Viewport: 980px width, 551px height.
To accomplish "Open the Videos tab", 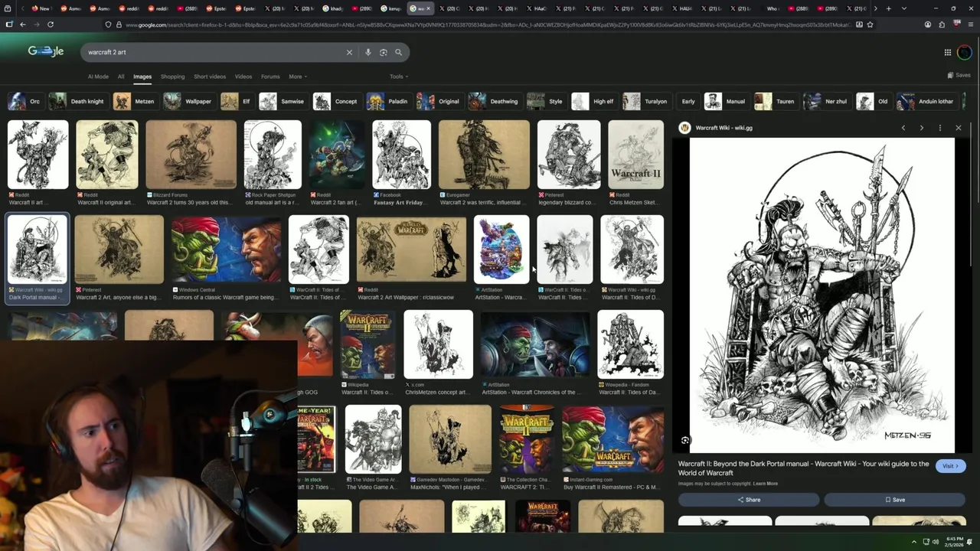I will [x=243, y=77].
